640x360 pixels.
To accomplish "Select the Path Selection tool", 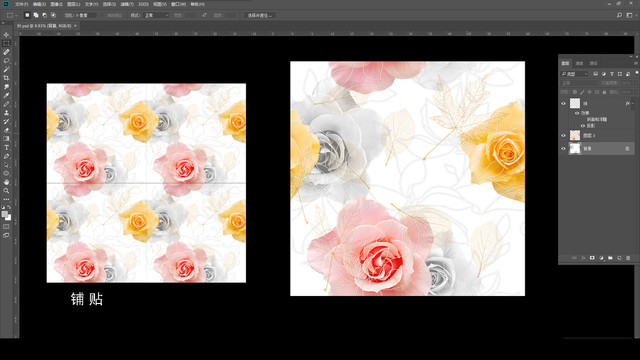I will [6, 165].
